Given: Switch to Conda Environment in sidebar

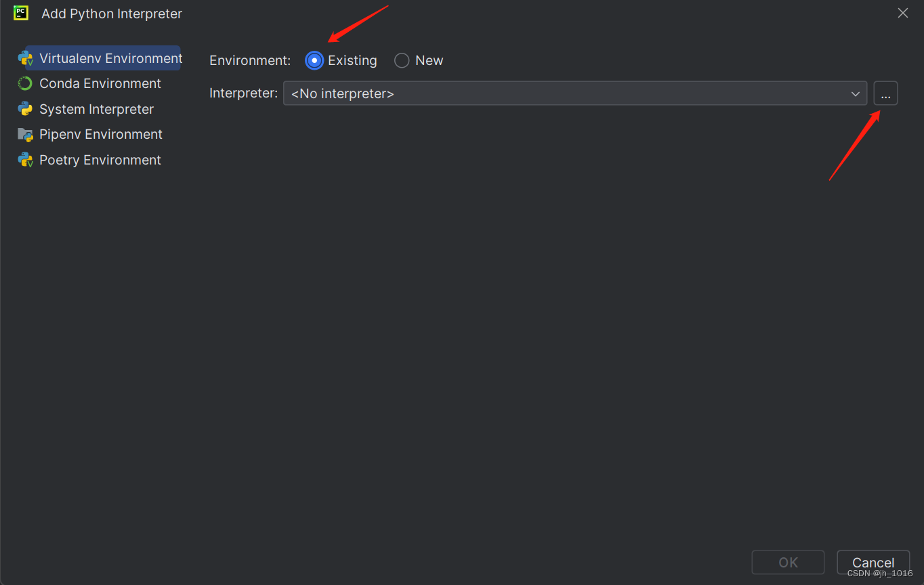Looking at the screenshot, I should [100, 83].
